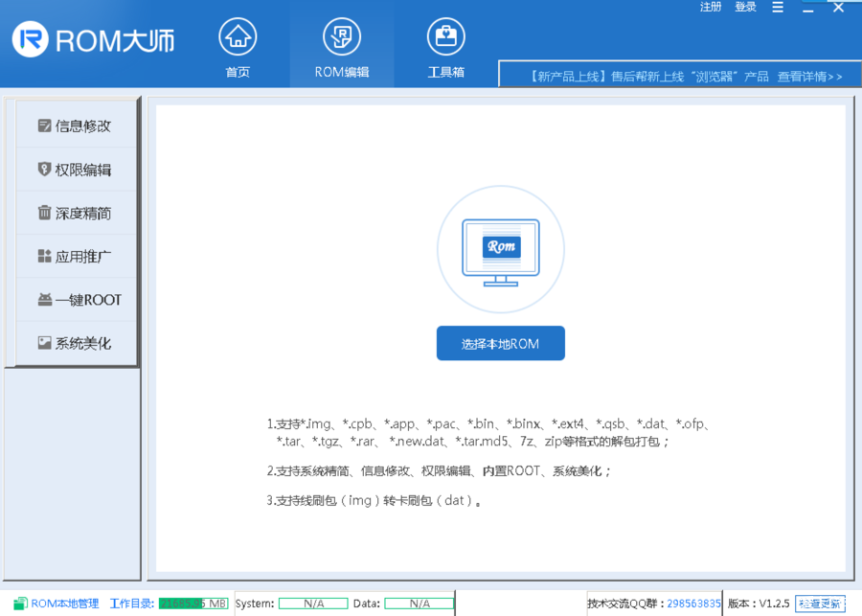Minimize the ROM大师 window
862x616 pixels.
807,9
